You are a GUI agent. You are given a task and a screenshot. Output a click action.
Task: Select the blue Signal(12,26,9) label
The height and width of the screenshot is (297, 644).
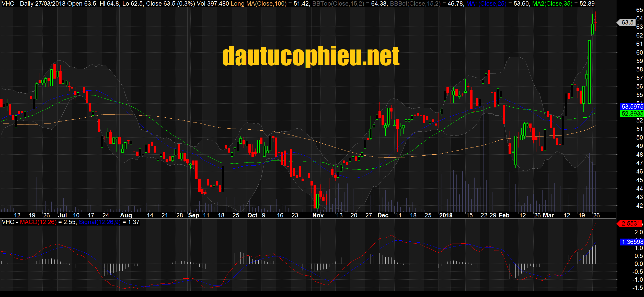click(100, 222)
